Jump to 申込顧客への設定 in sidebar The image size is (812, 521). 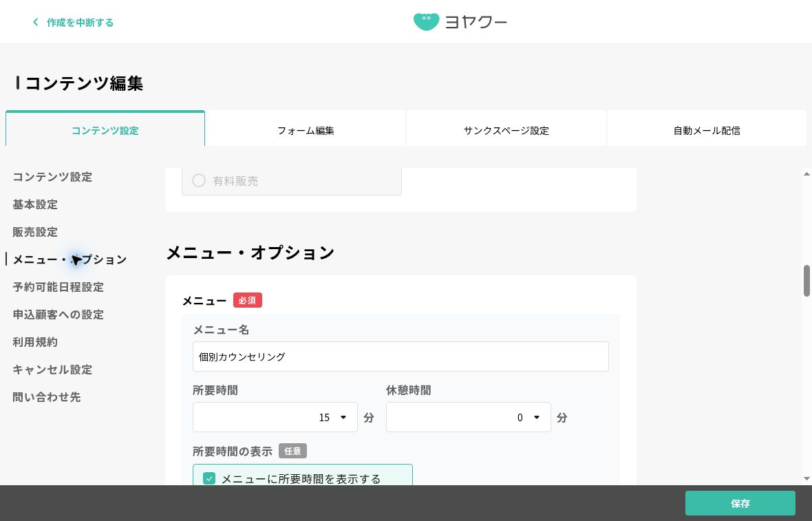tap(58, 314)
